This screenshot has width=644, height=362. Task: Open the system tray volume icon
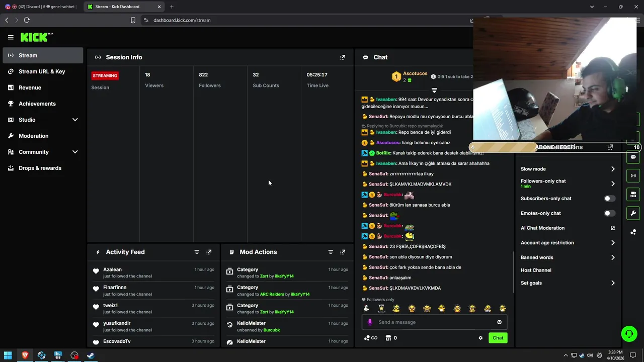(x=590, y=355)
